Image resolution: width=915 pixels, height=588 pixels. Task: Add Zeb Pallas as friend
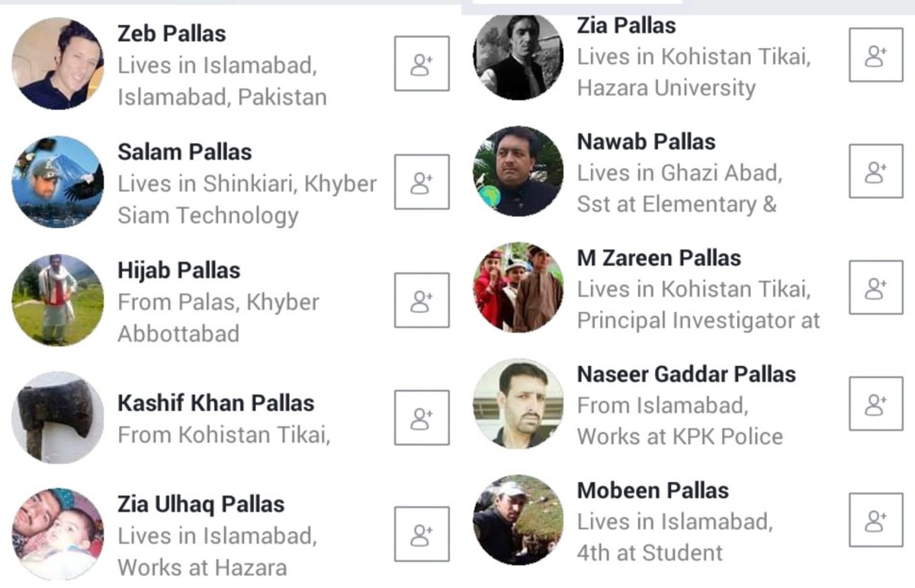(422, 63)
